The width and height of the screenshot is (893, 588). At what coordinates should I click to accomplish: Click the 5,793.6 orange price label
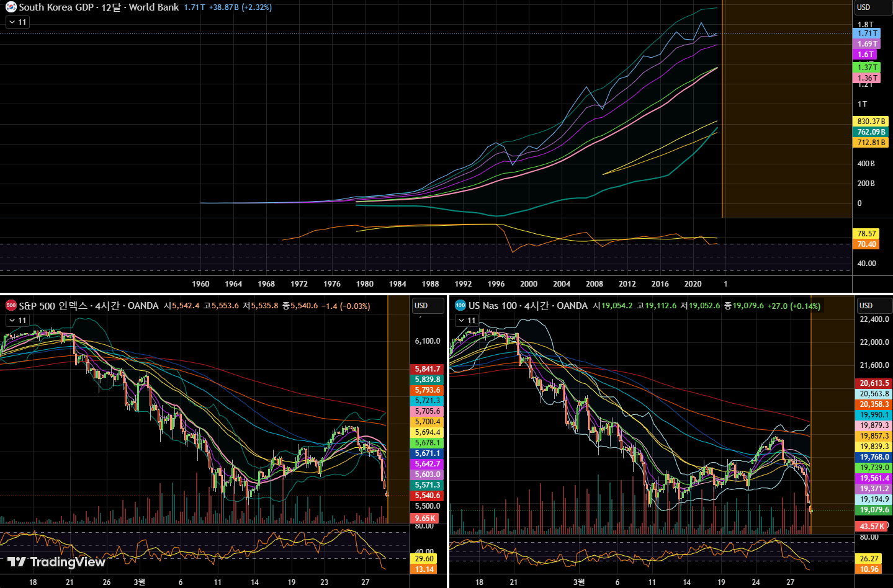pyautogui.click(x=427, y=390)
